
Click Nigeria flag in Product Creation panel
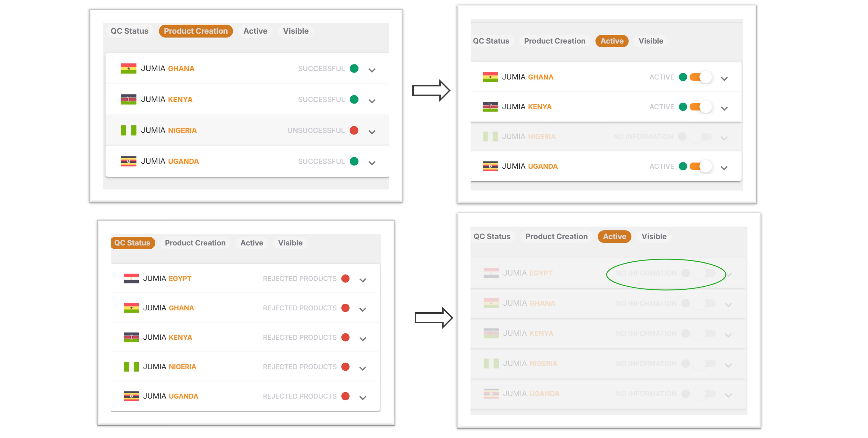[x=128, y=130]
